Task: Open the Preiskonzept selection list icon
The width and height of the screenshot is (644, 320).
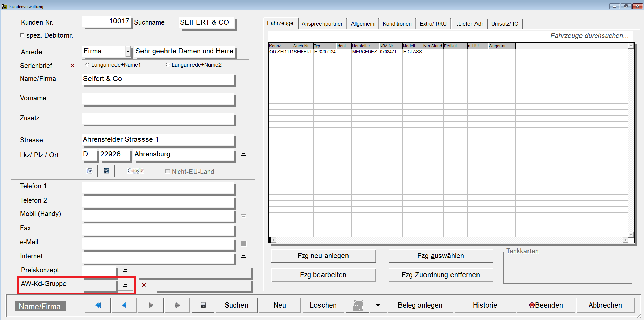Action: click(125, 271)
